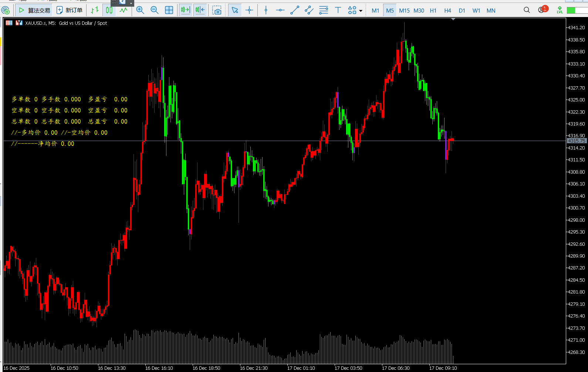
Task: Expand the floating mini-toolbar dropdown arrow
Action: 131,3
